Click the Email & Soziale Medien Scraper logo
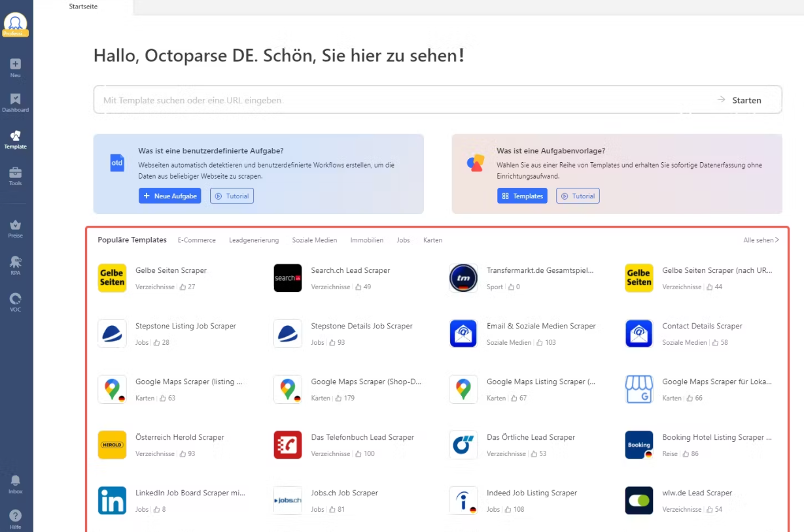The width and height of the screenshot is (804, 532). [464, 334]
